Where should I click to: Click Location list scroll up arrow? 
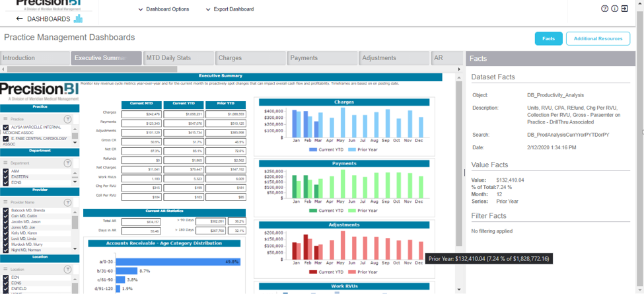[75, 278]
